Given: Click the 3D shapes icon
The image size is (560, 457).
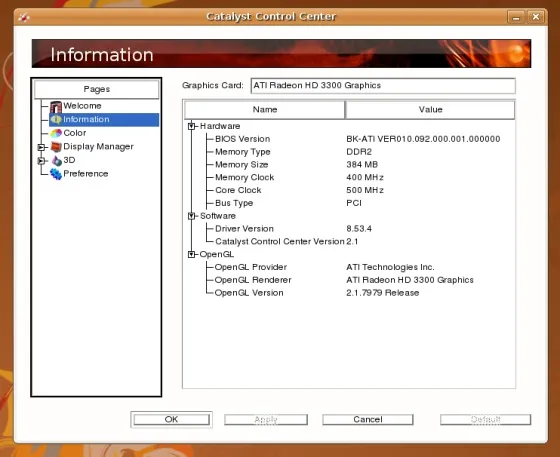Looking at the screenshot, I should [x=56, y=160].
